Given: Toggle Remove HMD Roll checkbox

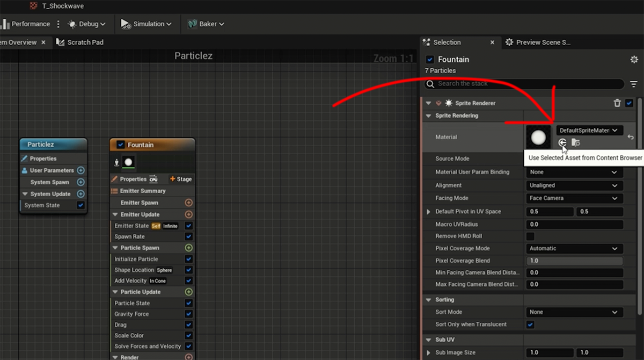Looking at the screenshot, I should pyautogui.click(x=530, y=236).
